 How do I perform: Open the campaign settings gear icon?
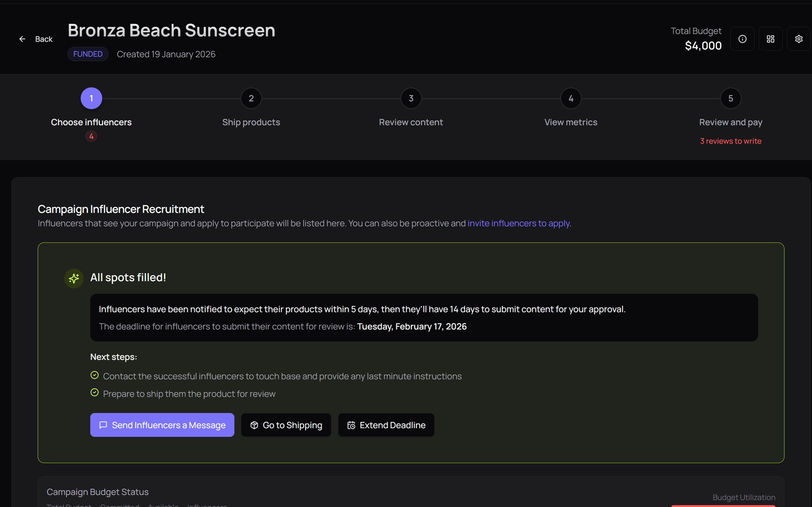[798, 39]
